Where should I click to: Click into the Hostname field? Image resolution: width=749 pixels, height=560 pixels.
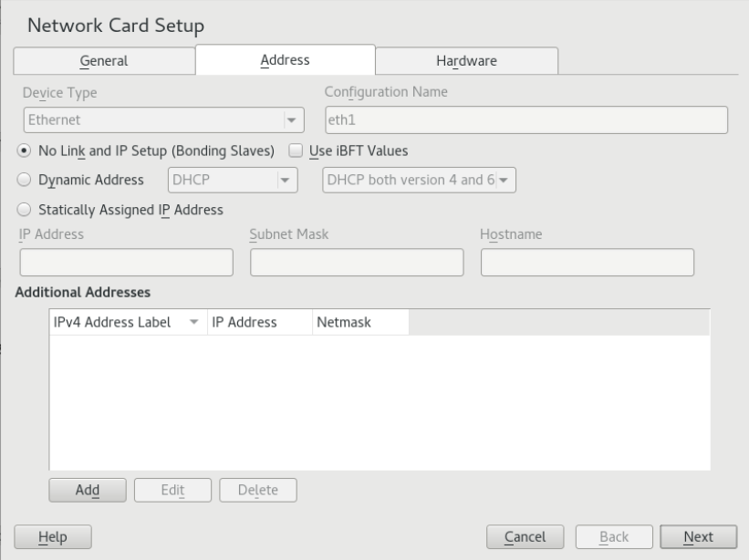(587, 263)
